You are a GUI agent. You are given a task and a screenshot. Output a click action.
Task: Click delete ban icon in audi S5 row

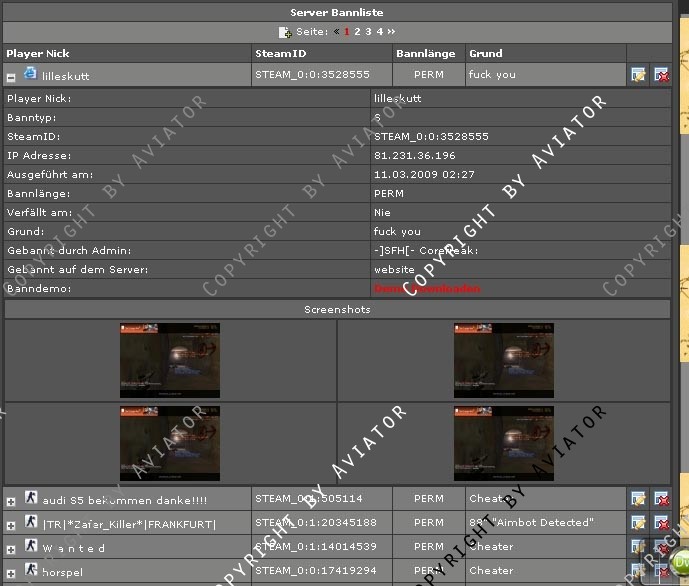coord(661,498)
